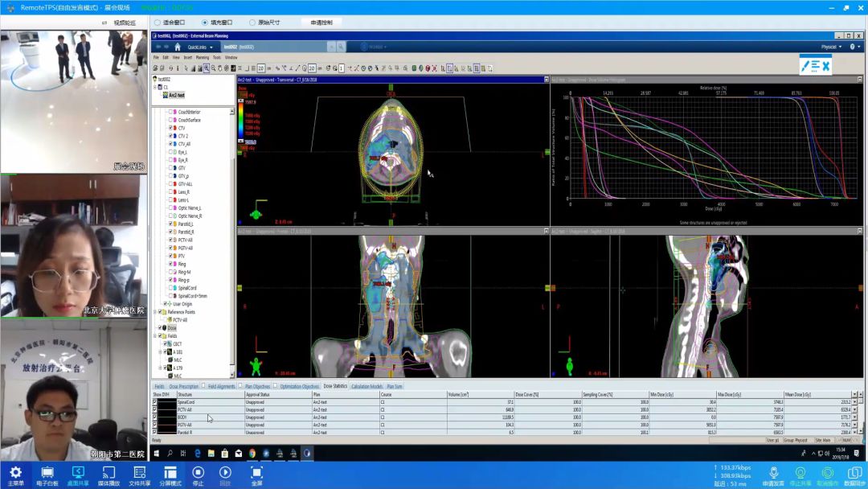Click the 申请控制 button

(x=321, y=23)
